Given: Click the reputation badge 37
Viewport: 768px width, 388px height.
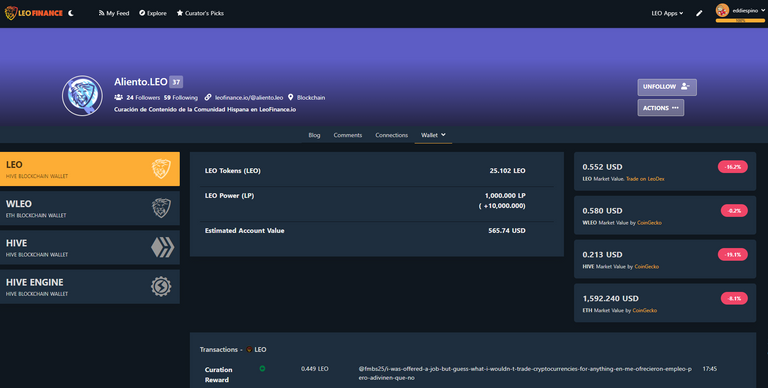Looking at the screenshot, I should (176, 82).
